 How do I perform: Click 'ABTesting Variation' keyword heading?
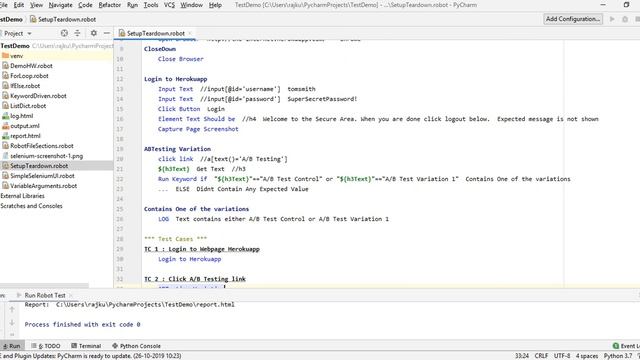tap(177, 149)
